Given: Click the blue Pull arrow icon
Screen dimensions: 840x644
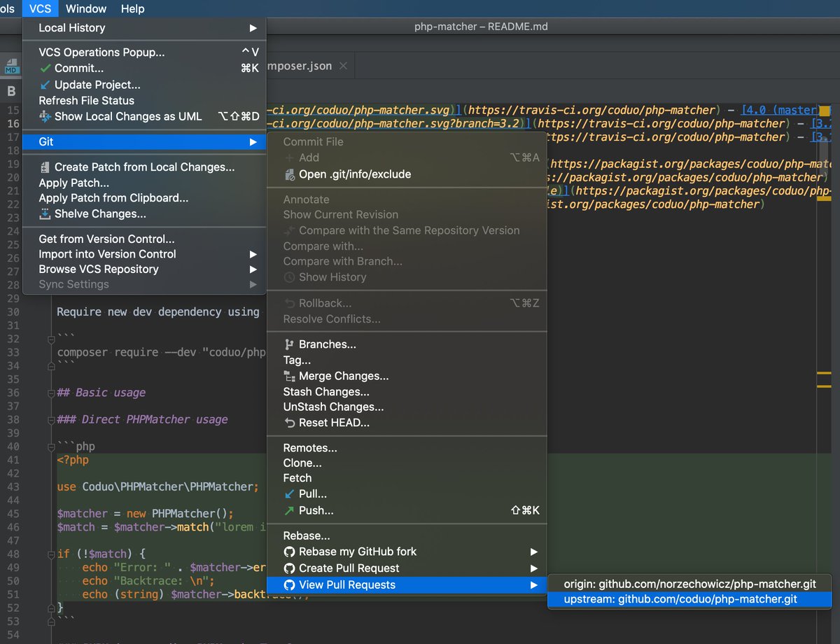Looking at the screenshot, I should coord(290,494).
